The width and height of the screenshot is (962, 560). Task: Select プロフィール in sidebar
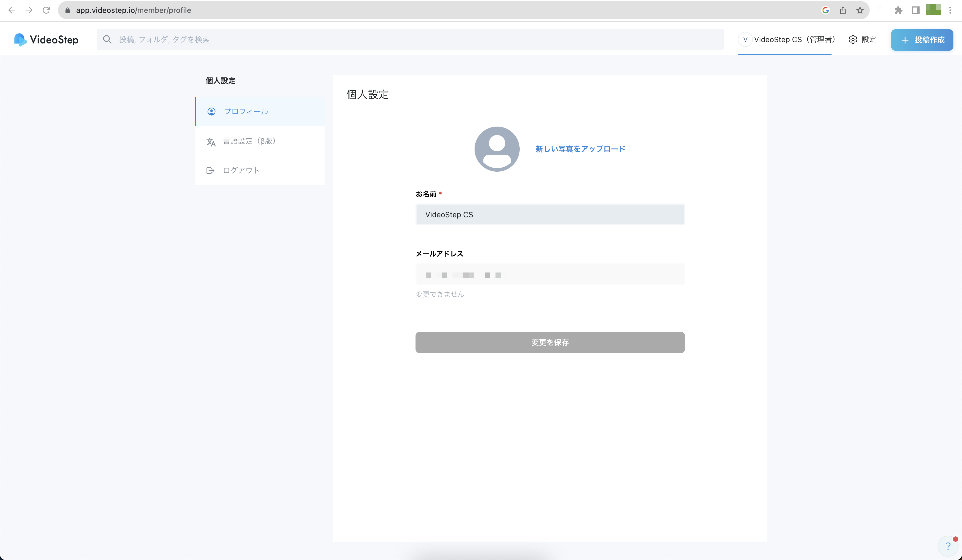[x=246, y=111]
